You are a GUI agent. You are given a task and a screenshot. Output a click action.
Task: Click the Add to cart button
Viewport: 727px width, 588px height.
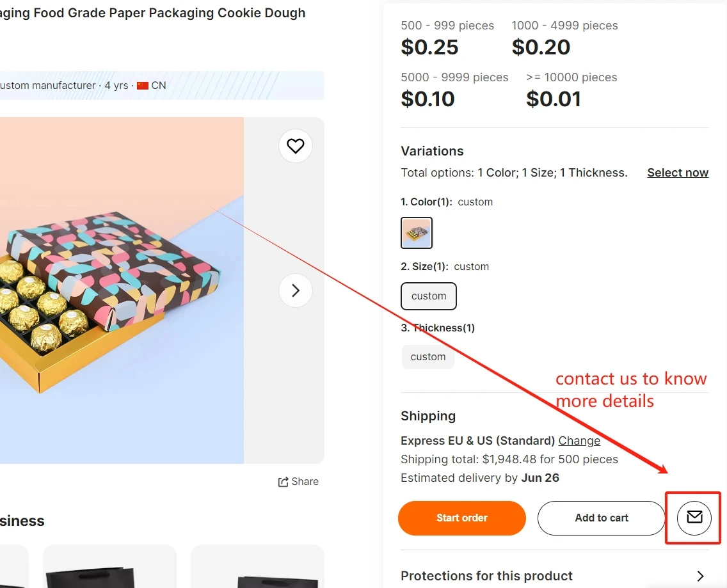(601, 518)
